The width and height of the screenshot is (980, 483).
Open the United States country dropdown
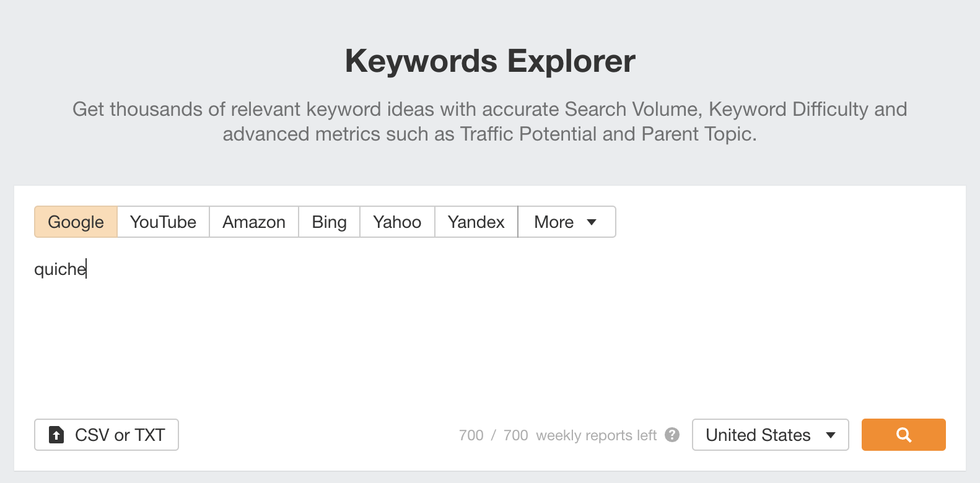(x=770, y=435)
